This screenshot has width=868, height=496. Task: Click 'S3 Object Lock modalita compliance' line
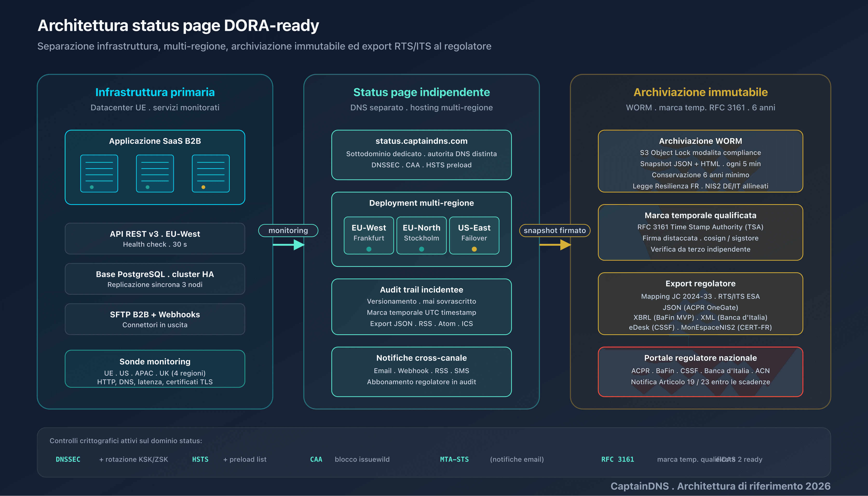click(x=700, y=153)
